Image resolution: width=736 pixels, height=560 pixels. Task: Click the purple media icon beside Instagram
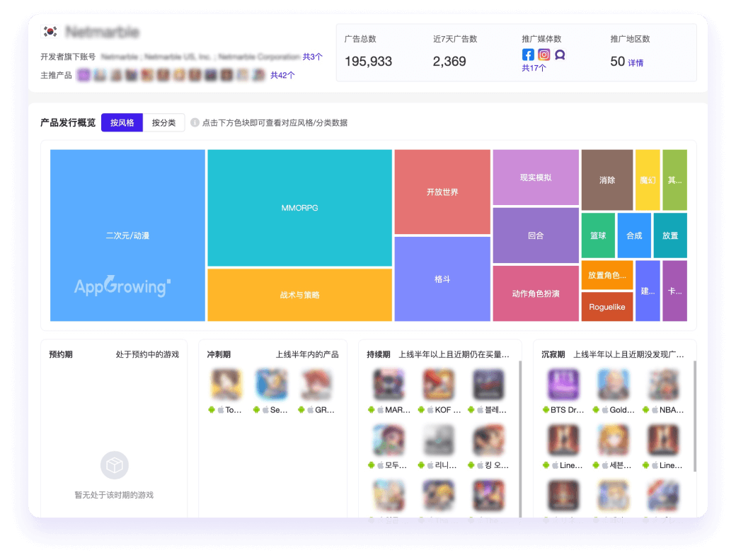(560, 54)
